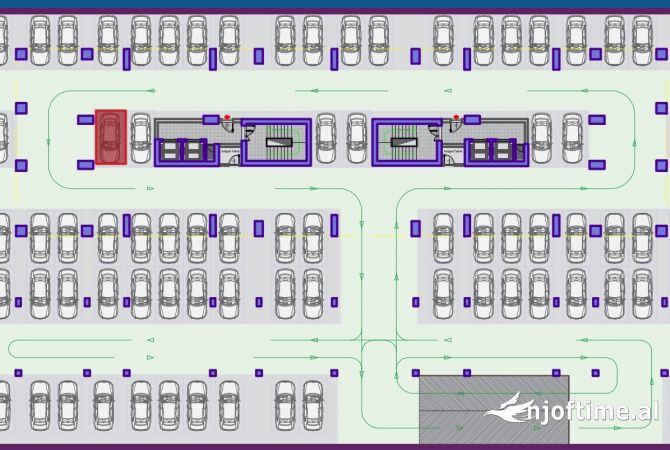Click the red highlighted parking spot
This screenshot has width=670, height=450.
(x=110, y=137)
